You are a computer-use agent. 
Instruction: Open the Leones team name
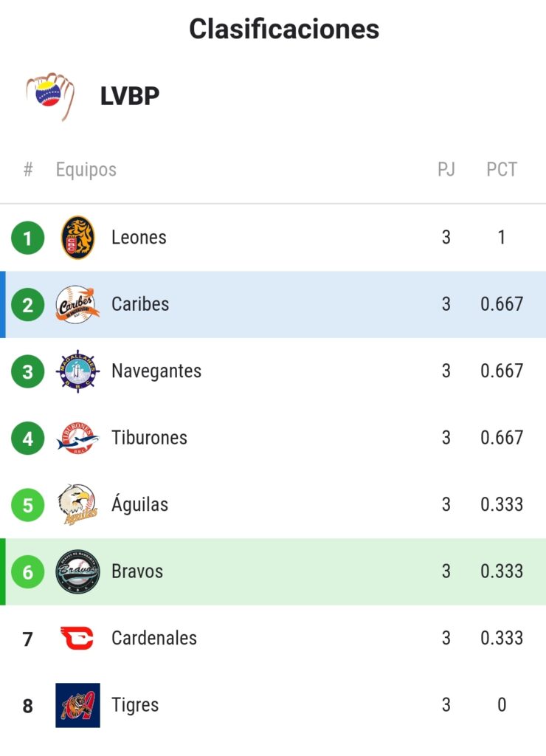139,238
